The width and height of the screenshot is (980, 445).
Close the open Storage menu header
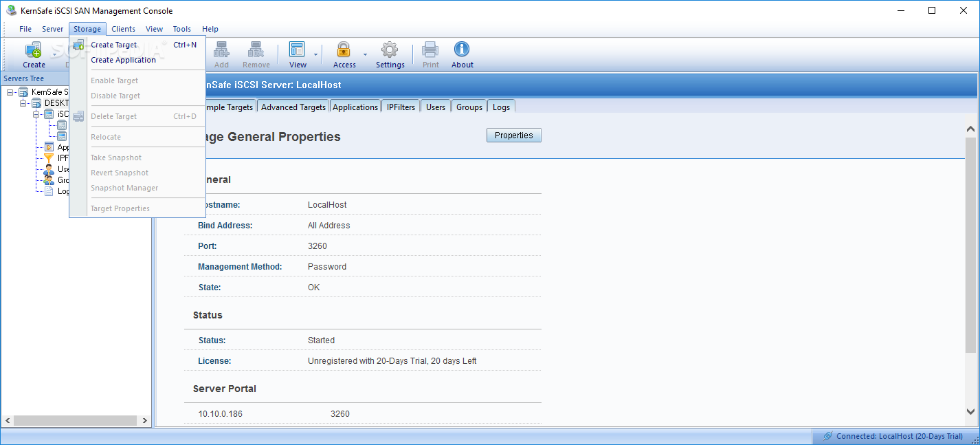tap(87, 29)
